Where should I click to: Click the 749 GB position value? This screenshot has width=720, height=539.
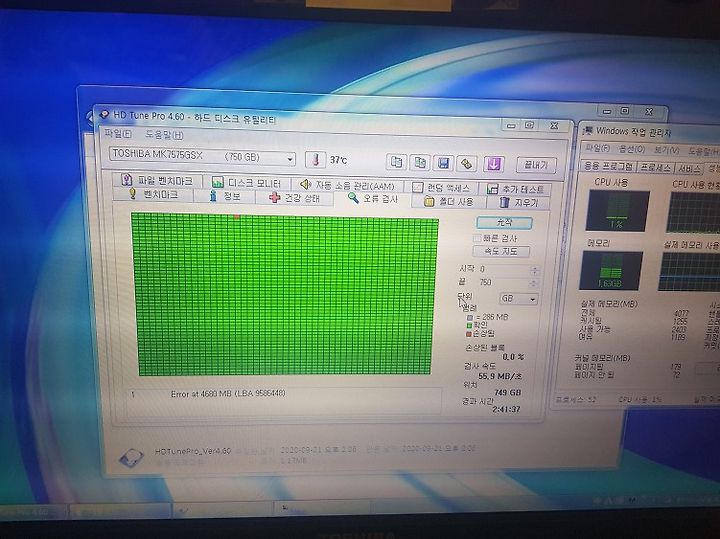pos(507,393)
